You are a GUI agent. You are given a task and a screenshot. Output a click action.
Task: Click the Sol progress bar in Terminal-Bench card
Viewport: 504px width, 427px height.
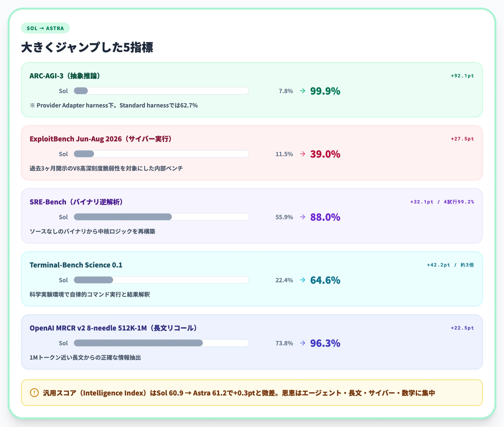click(161, 280)
